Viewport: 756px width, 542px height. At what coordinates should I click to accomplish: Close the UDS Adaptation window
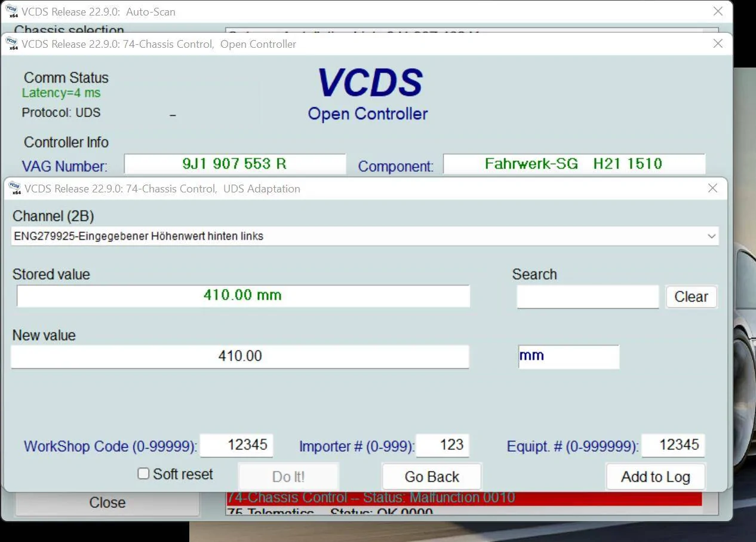tap(712, 188)
